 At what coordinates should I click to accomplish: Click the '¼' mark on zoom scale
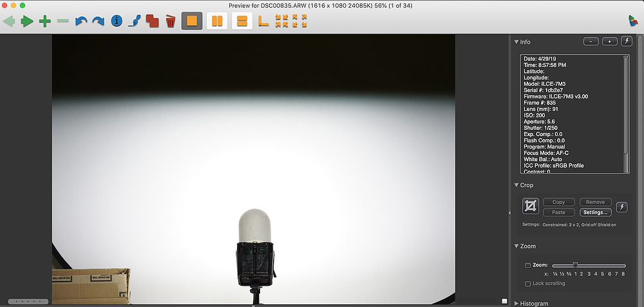[555, 273]
